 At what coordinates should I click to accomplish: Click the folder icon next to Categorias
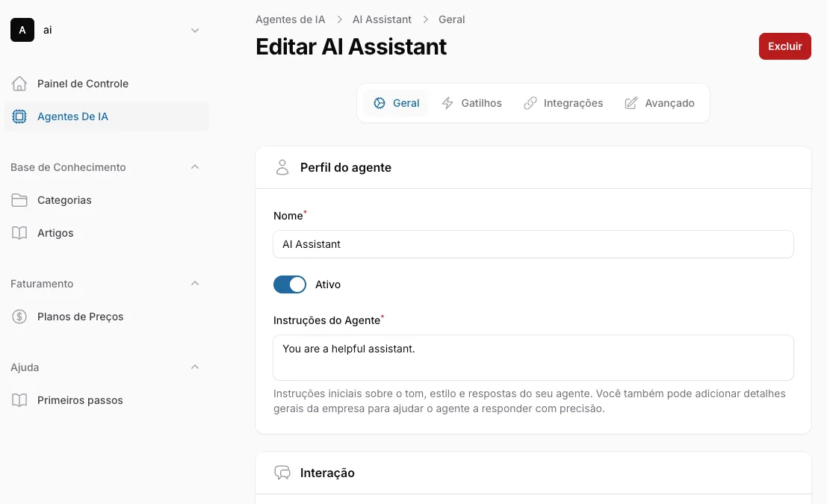pos(19,200)
